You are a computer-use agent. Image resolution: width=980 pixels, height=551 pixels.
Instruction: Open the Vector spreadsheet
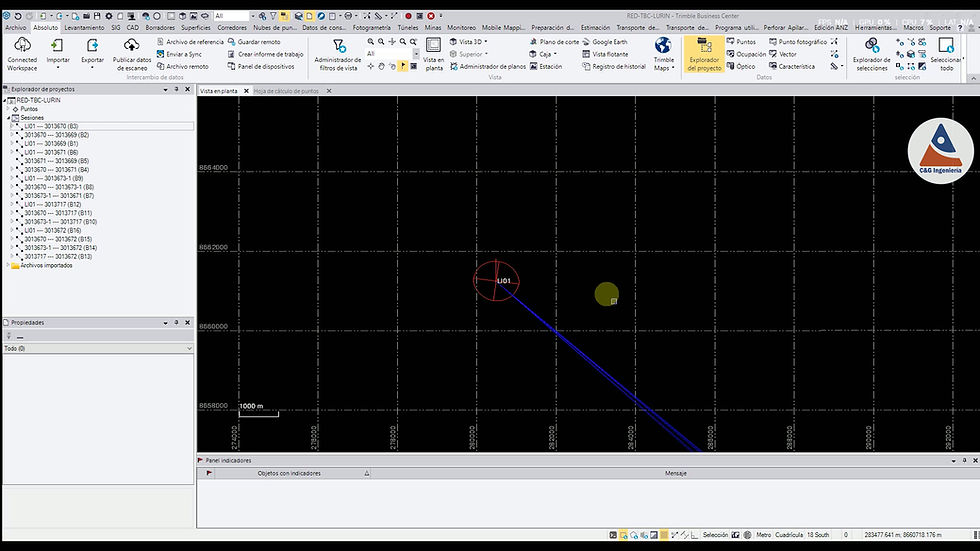pos(782,54)
